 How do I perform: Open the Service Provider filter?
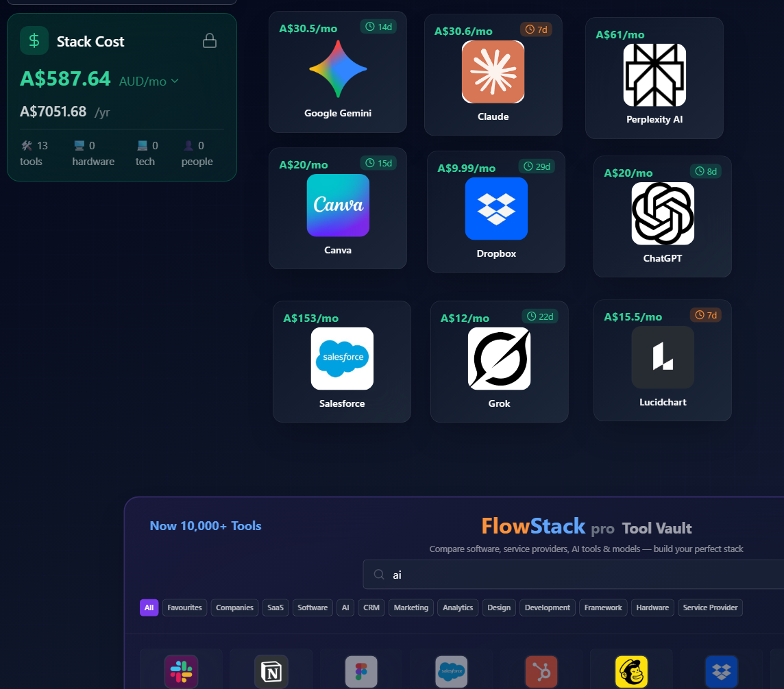(710, 607)
